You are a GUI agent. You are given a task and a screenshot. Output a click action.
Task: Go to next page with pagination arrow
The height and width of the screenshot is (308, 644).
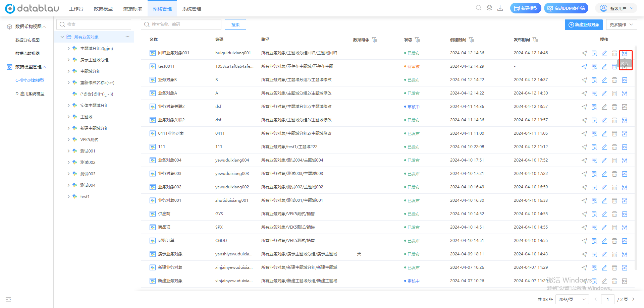(633, 299)
